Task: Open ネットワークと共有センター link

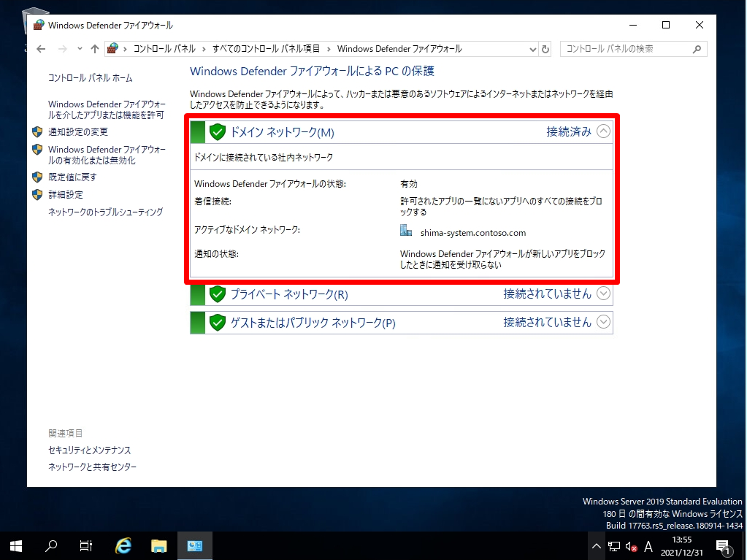Action: point(93,467)
